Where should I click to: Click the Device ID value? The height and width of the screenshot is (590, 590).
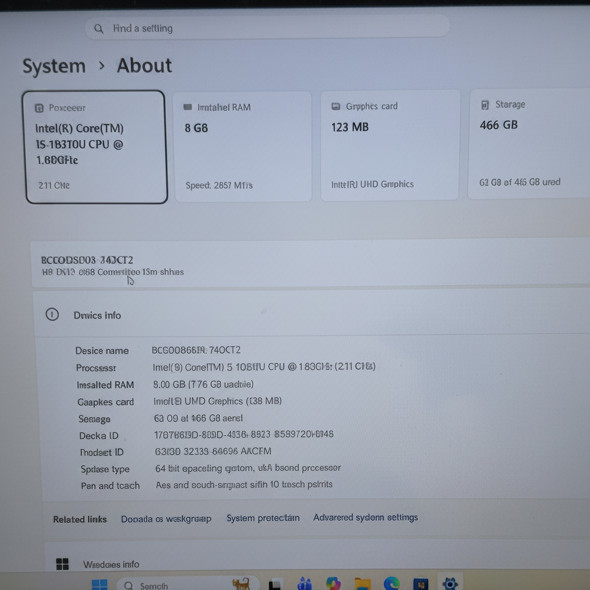[x=244, y=435]
